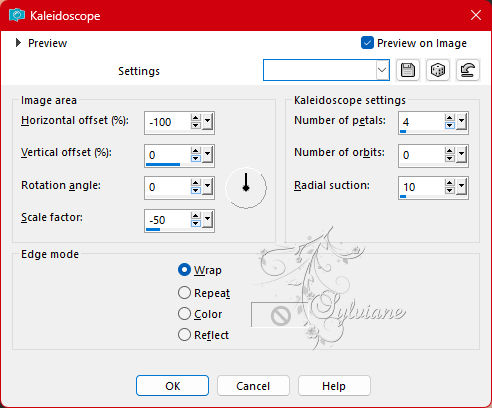The height and width of the screenshot is (408, 492).
Task: Open Number of orbits slider dropdown arrow
Action: tap(462, 155)
